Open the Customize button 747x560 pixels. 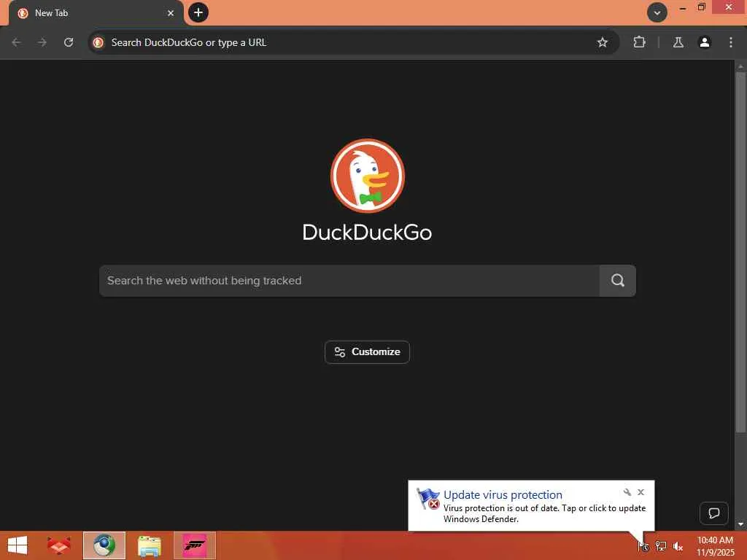click(367, 352)
